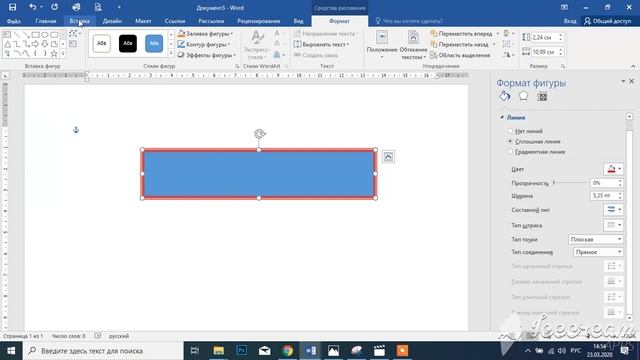This screenshot has width=640, height=360.
Task: Click the print preview icon in quick access
Action: (98, 7)
